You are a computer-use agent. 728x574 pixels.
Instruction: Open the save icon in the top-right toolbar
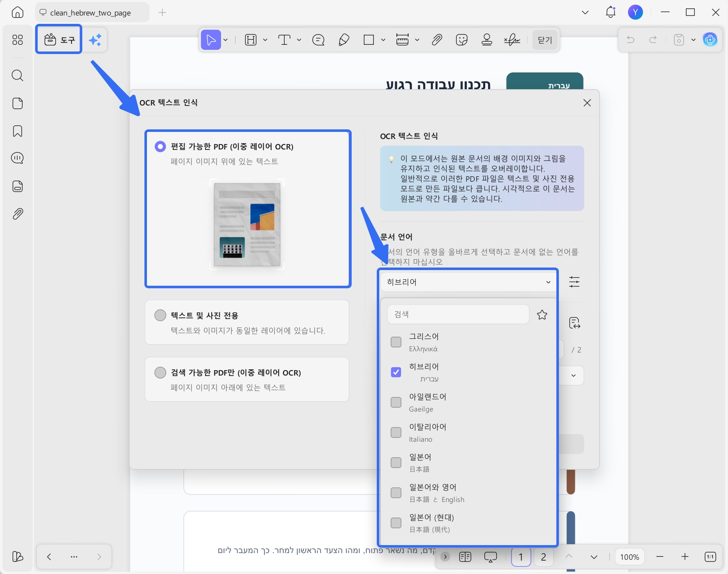coord(679,40)
